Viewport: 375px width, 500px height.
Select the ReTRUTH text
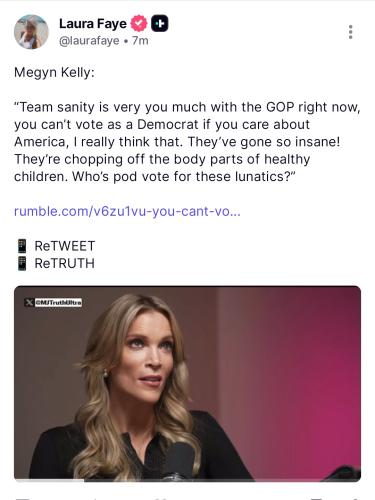(65, 263)
